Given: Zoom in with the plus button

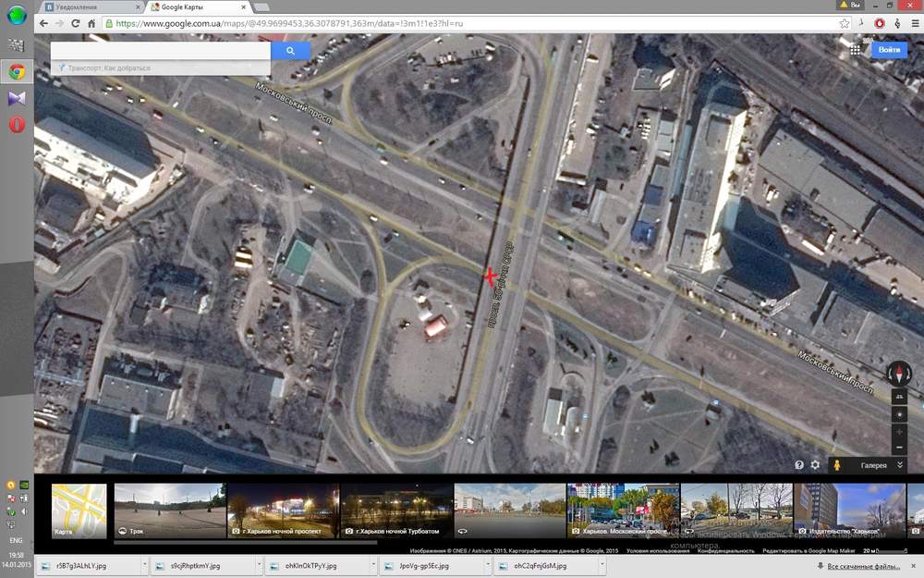Looking at the screenshot, I should click(899, 432).
